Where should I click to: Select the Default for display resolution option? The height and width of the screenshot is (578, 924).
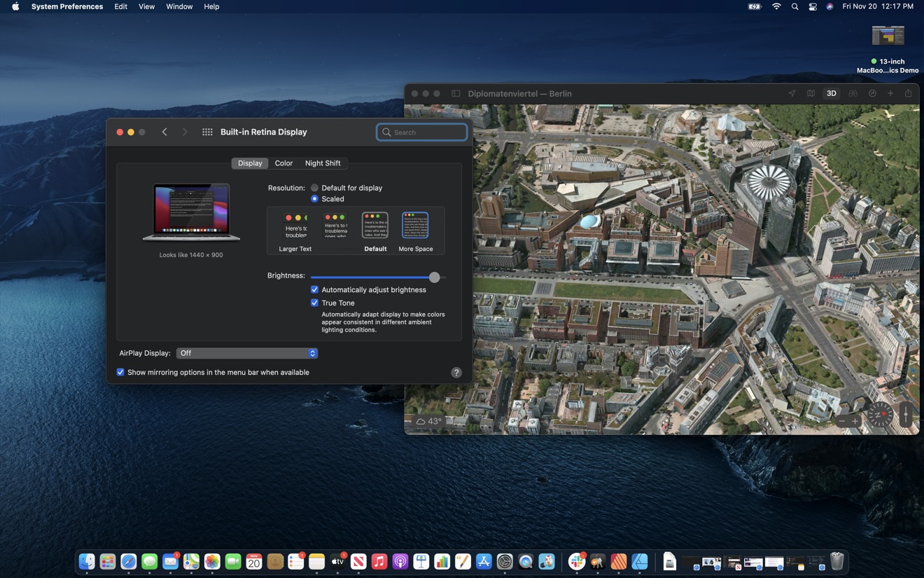point(315,188)
